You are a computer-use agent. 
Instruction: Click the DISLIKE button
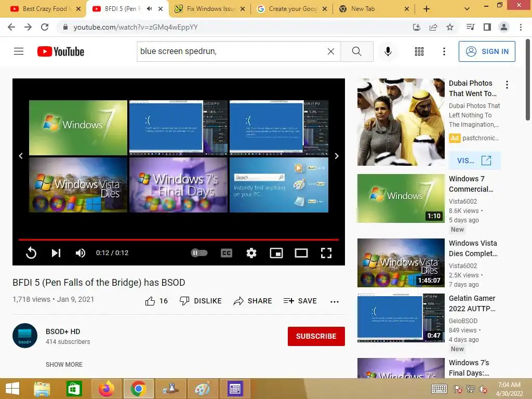[201, 301]
